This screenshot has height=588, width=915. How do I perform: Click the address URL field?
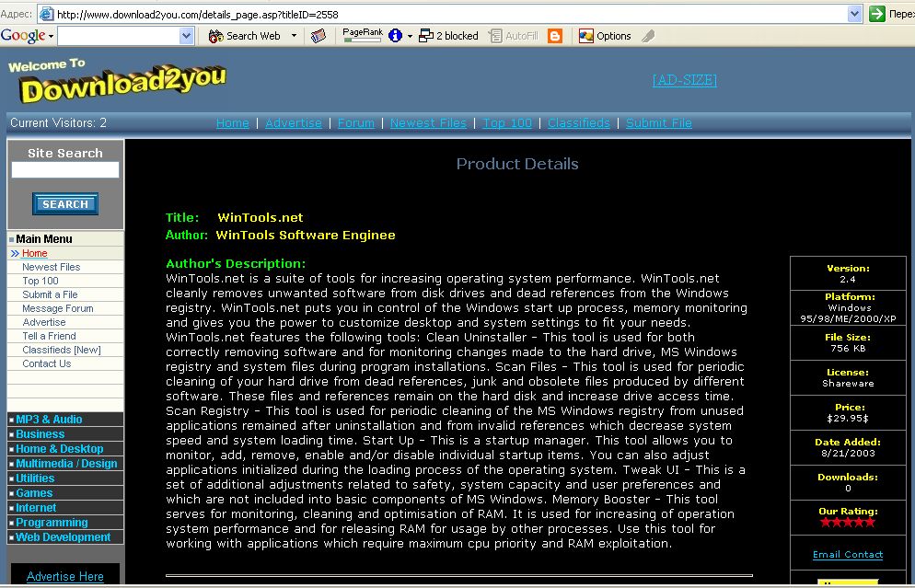[450, 14]
